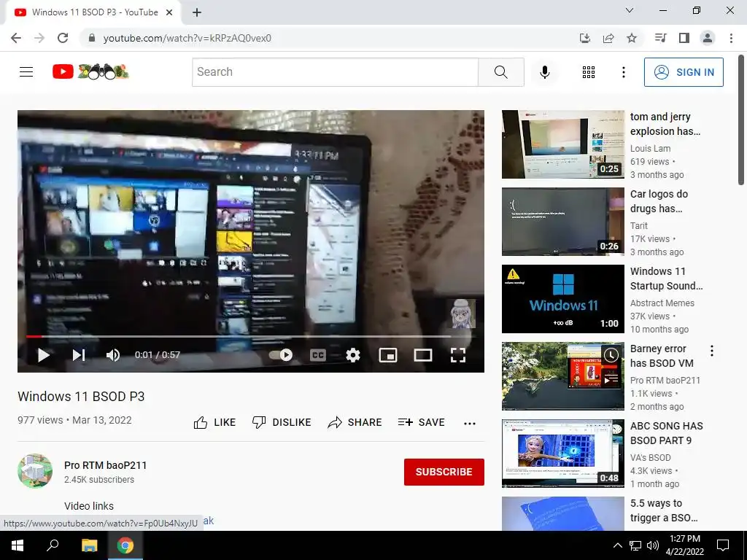Open the Chrome side panel
Screen dimensions: 747x560
[684, 38]
